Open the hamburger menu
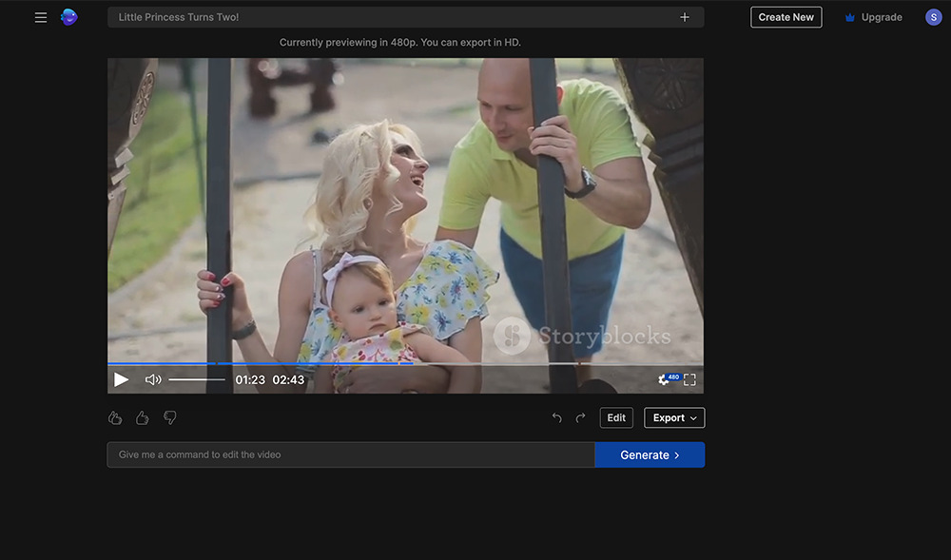 pyautogui.click(x=40, y=16)
